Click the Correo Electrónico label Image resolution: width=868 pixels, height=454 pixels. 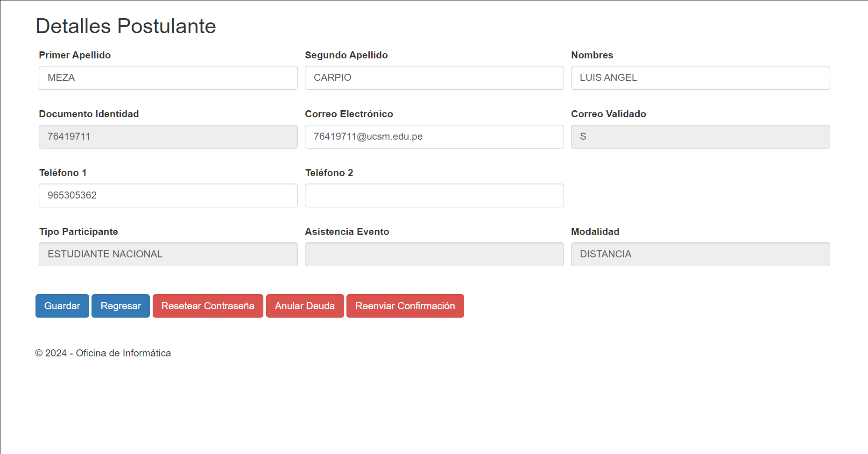(x=349, y=114)
